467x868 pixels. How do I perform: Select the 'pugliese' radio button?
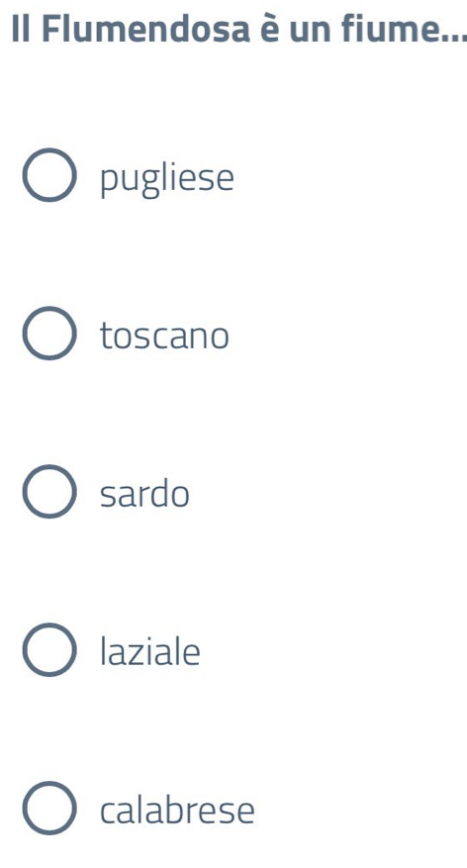point(49,175)
